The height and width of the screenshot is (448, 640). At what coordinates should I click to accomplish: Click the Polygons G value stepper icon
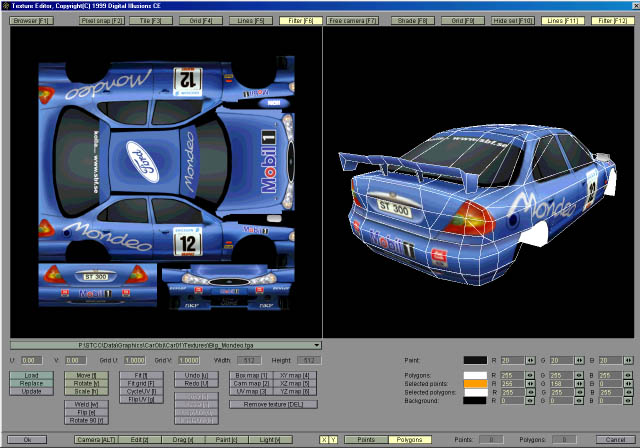pyautogui.click(x=579, y=375)
